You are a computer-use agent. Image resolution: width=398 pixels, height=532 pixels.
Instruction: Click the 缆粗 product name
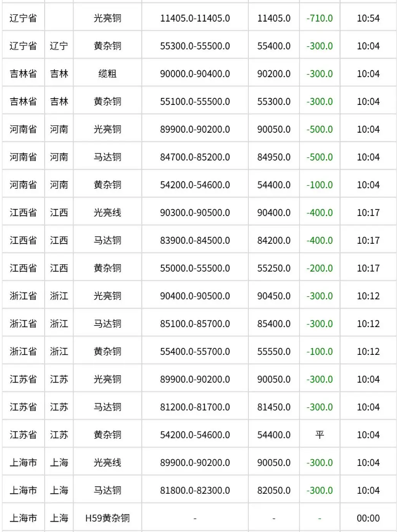point(107,73)
